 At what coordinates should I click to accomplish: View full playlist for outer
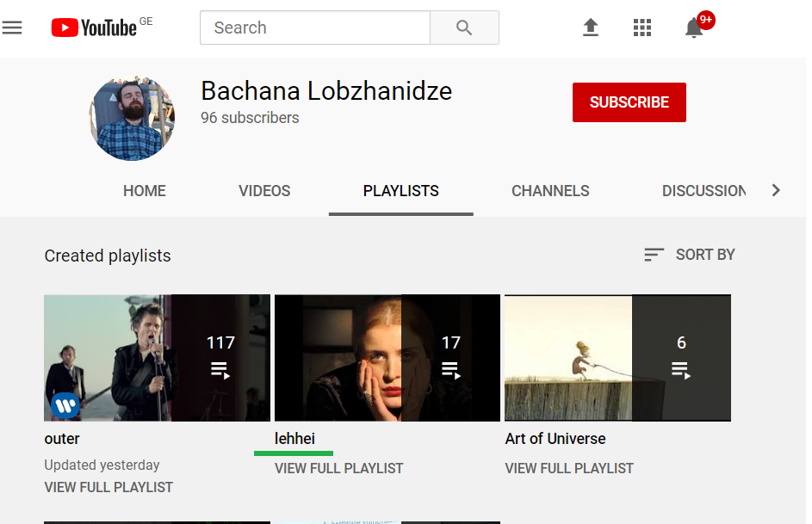tap(108, 487)
